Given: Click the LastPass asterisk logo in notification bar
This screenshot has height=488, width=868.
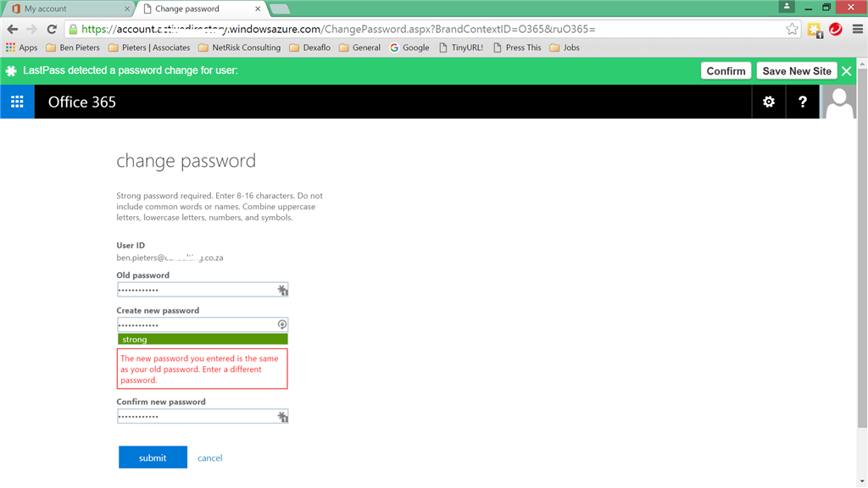Looking at the screenshot, I should click(11, 71).
